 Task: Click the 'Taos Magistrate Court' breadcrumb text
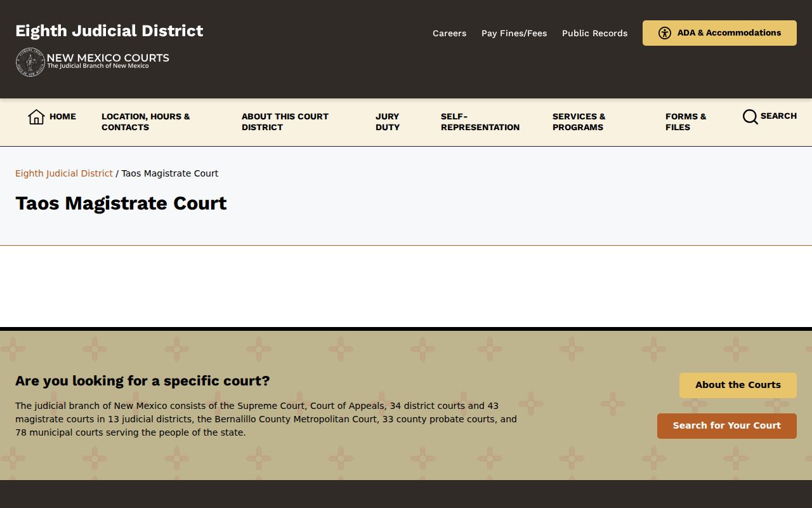(170, 173)
